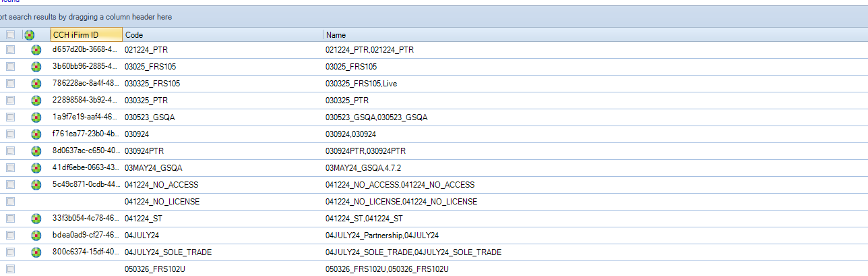Click status icon in 021224_PTR row
Viewport: 868px width, 276px height.
[x=36, y=50]
